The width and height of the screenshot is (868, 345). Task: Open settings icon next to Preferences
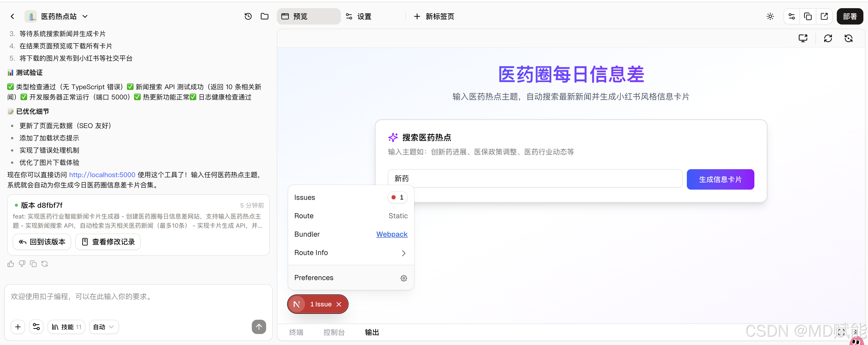tap(404, 278)
